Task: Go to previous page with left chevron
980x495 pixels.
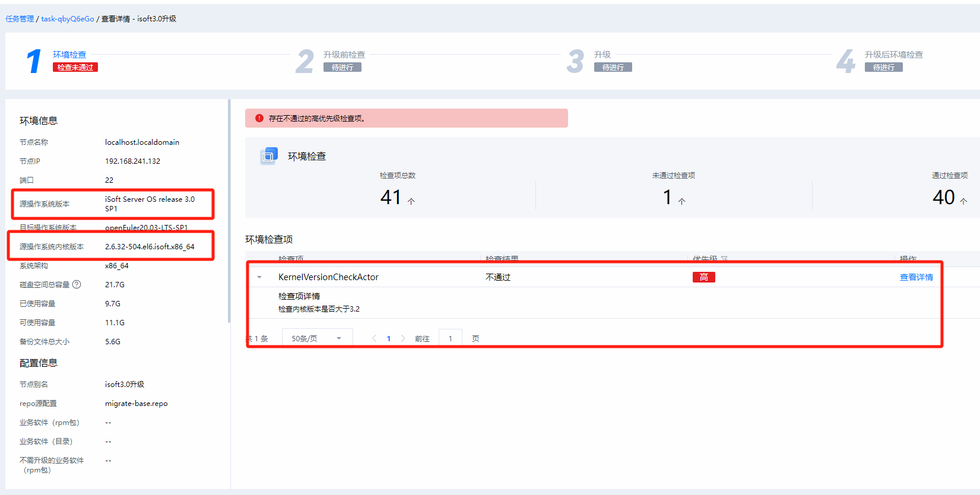Action: click(x=374, y=338)
